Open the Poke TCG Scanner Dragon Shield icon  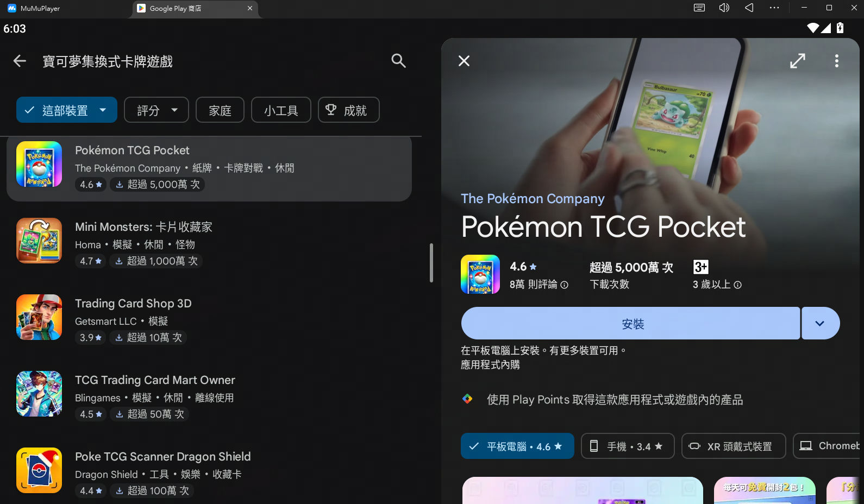pos(39,470)
